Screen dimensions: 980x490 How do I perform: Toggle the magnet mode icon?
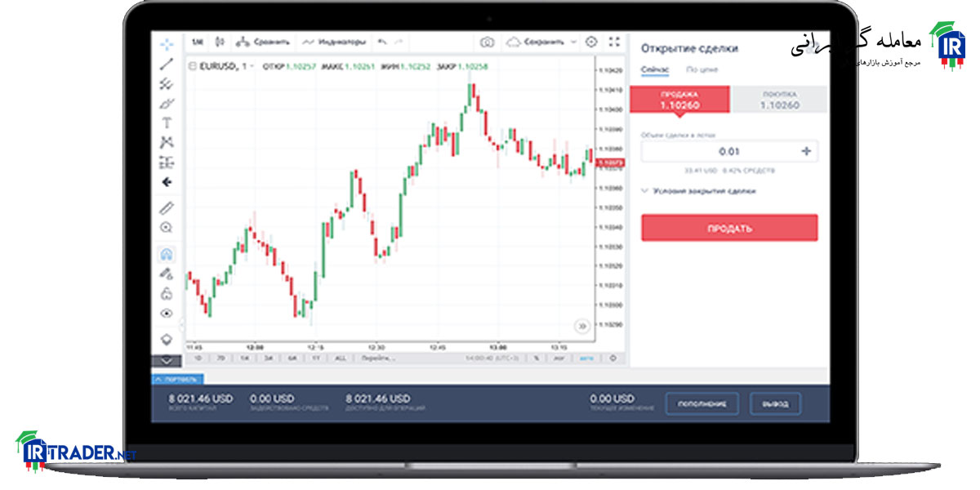tap(167, 254)
